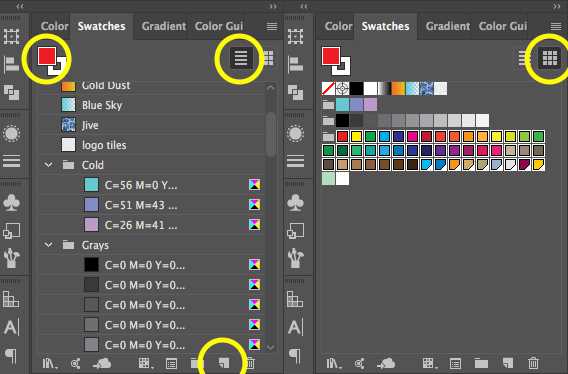Image resolution: width=568 pixels, height=374 pixels.
Task: Click the red fill color box in right panel
Action: click(331, 57)
